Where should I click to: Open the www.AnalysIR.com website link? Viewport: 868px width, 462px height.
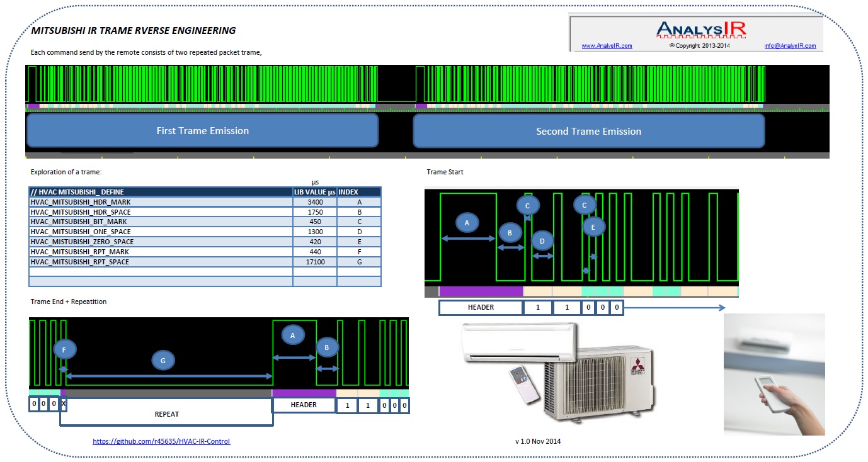(x=607, y=46)
